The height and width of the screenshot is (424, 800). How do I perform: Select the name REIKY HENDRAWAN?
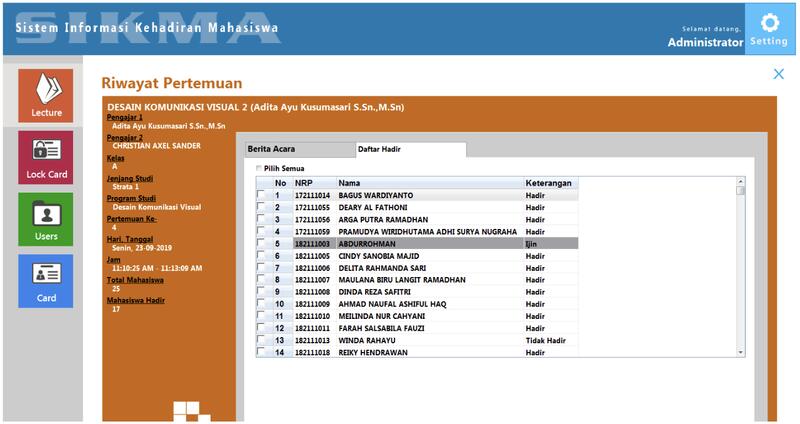tap(373, 352)
